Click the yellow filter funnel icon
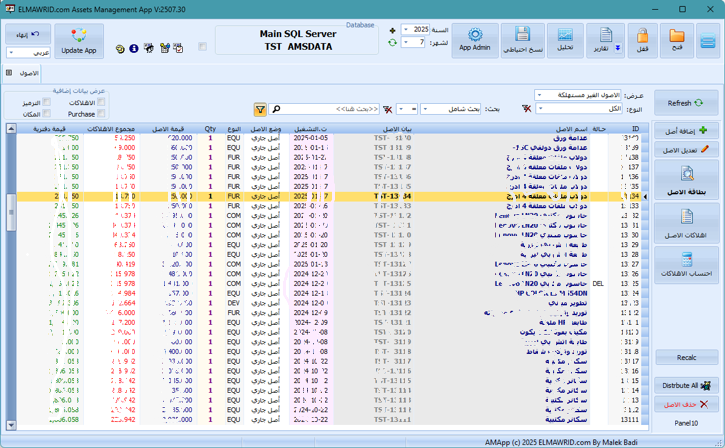725x448 pixels. [x=260, y=109]
